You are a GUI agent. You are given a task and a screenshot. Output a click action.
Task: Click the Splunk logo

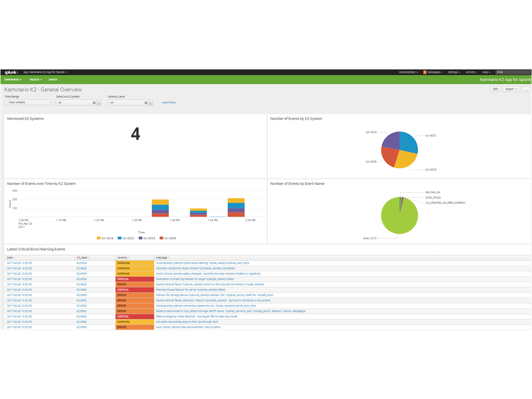click(11, 72)
